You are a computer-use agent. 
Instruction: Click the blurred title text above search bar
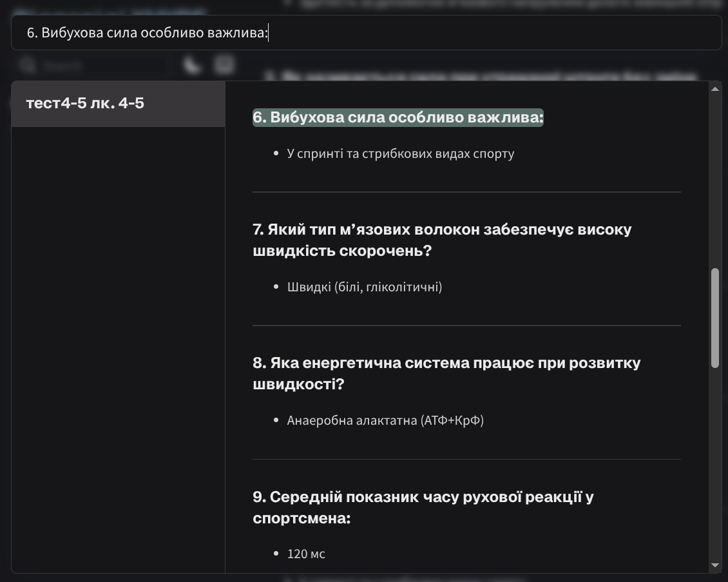[x=110, y=10]
